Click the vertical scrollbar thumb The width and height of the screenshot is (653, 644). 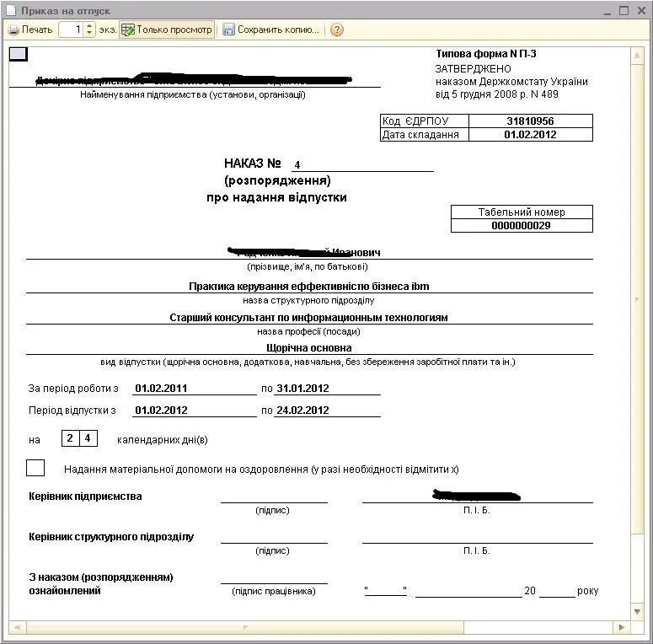[x=637, y=298]
